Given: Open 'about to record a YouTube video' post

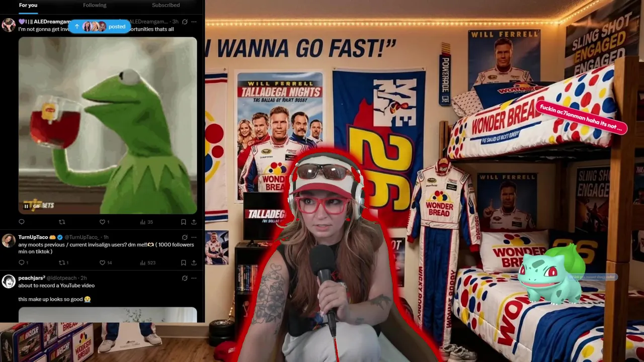Looking at the screenshot, I should pos(56,286).
